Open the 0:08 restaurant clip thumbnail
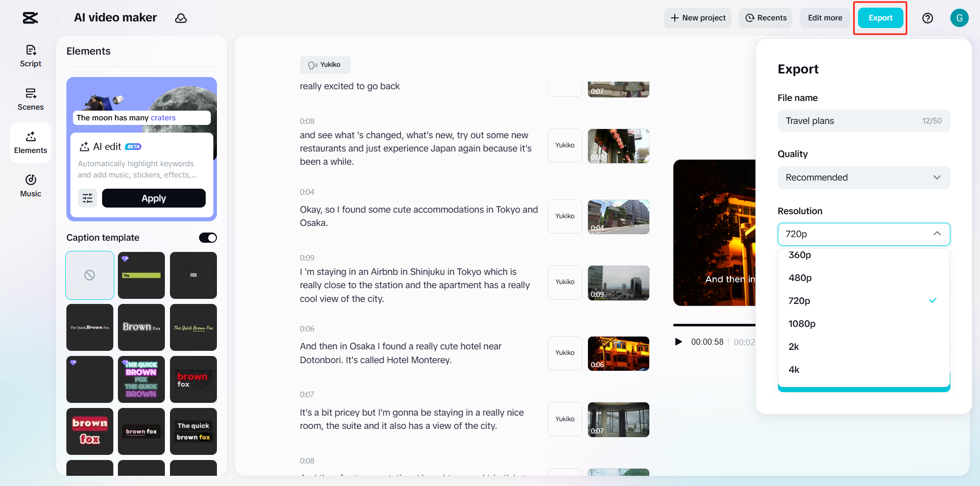Image resolution: width=980 pixels, height=486 pixels. [619, 146]
